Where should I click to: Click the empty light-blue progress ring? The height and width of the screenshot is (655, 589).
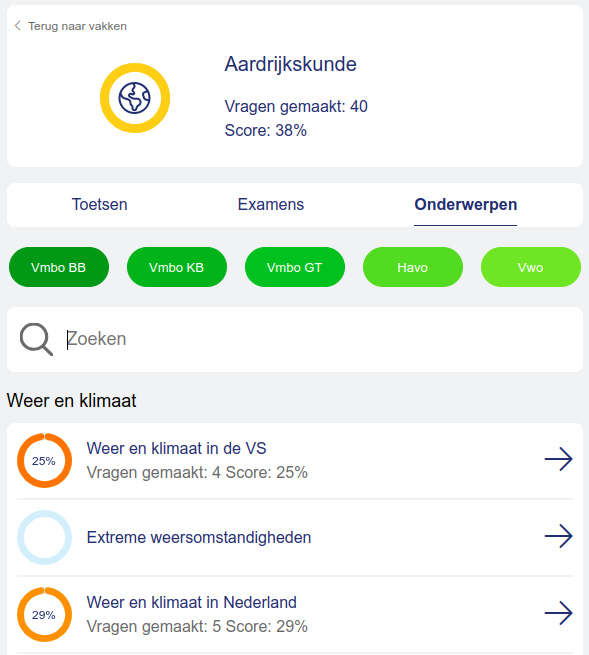tap(44, 537)
